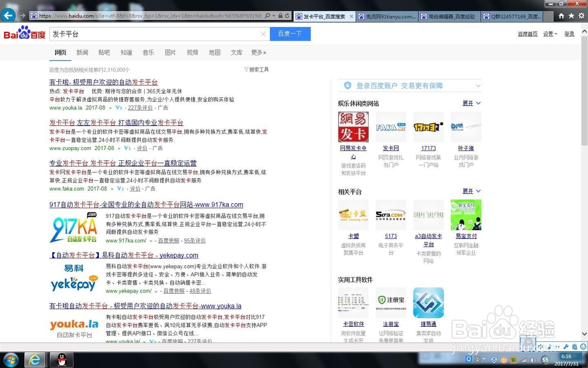Click the browser forward arrow button

(x=22, y=16)
